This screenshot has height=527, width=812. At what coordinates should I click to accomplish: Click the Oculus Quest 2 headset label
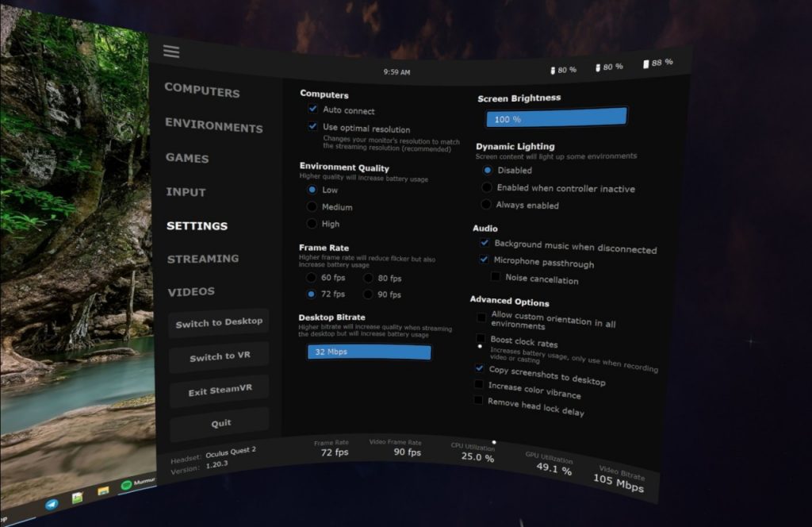pyautogui.click(x=231, y=452)
